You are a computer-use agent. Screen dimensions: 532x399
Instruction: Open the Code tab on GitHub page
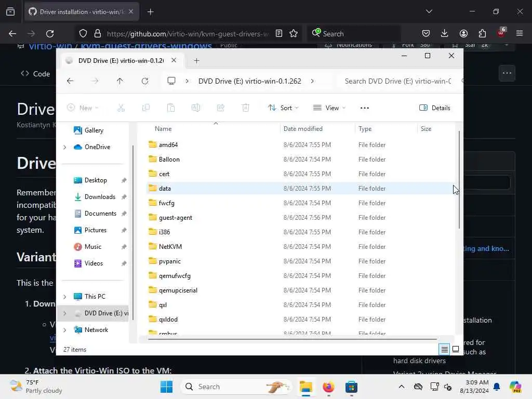click(x=36, y=74)
